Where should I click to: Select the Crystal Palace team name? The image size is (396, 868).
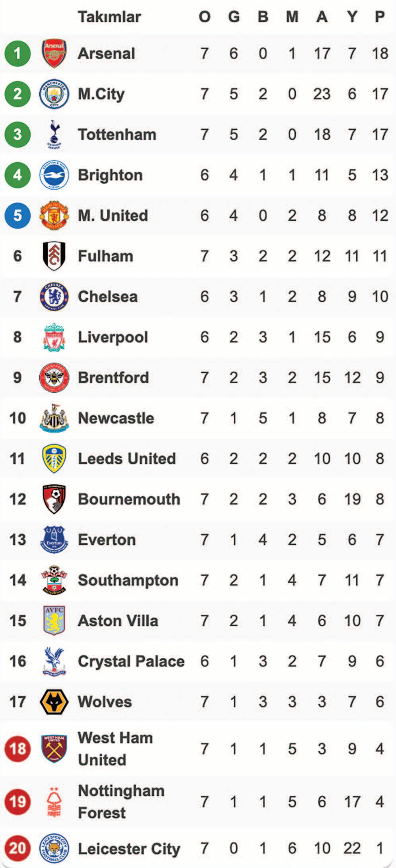pyautogui.click(x=131, y=661)
